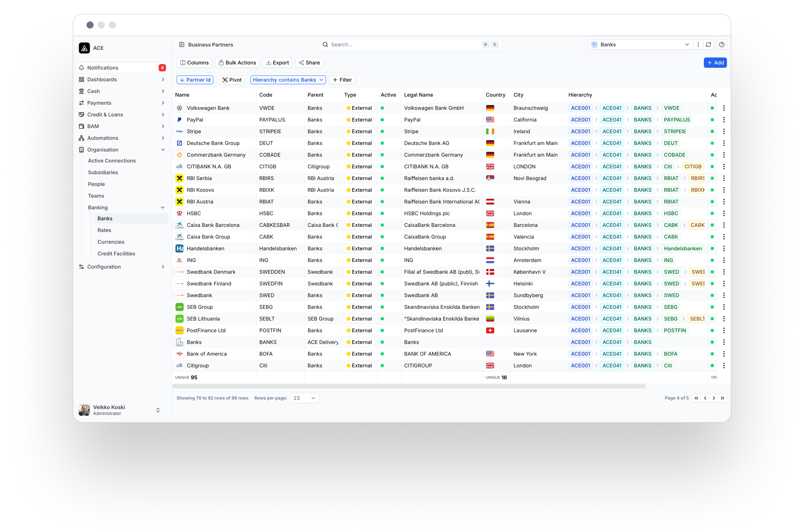Viewport: 804px width, 532px height.
Task: Open the row actions menu for Volkswagen Bank
Action: click(x=723, y=108)
